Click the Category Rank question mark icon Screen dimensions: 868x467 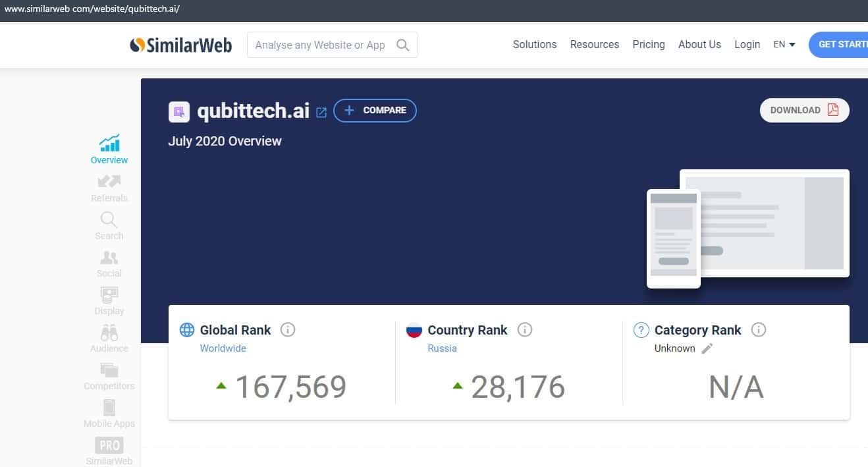(x=641, y=330)
